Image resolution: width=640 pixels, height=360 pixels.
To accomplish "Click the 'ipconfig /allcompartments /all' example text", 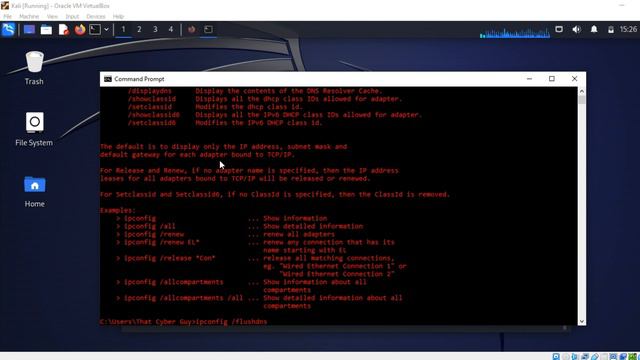I will tap(183, 298).
